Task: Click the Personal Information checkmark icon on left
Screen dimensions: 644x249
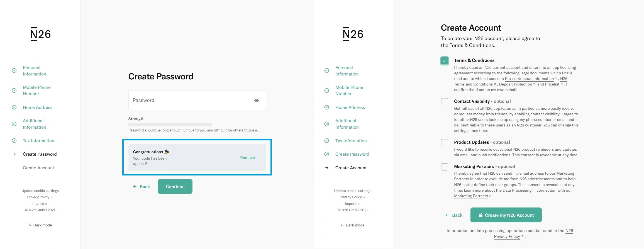Action: click(x=14, y=71)
